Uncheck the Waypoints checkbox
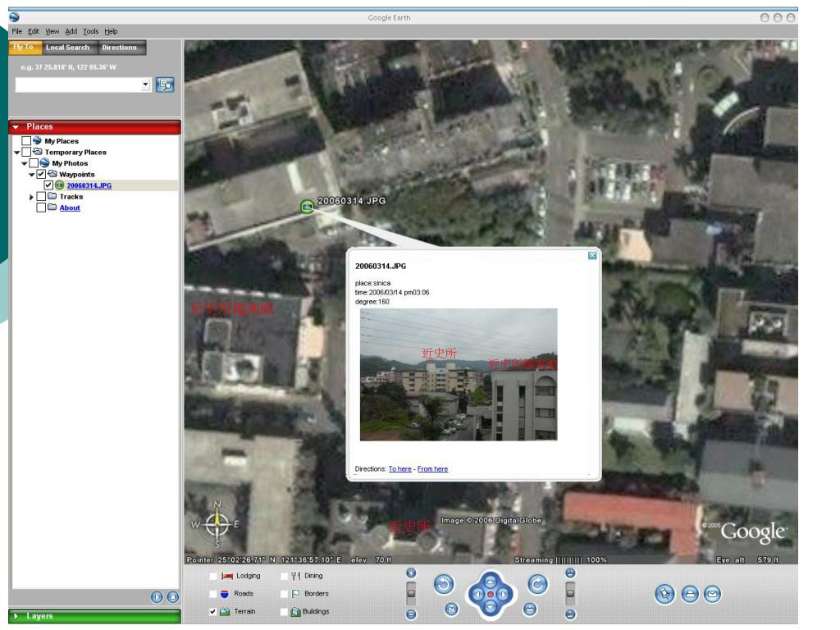Screen dimensions: 840x630 (41, 174)
